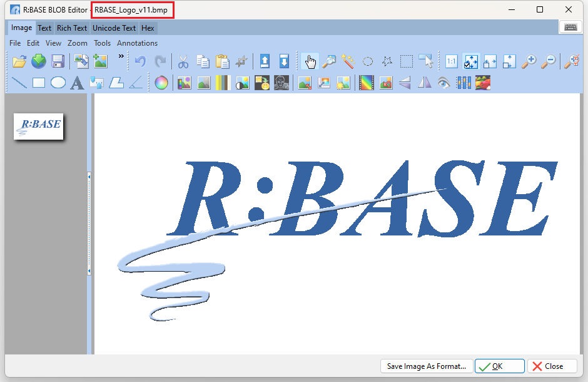588x382 pixels.
Task: Mirror image horizontally with triangle icon
Action: coord(425,83)
